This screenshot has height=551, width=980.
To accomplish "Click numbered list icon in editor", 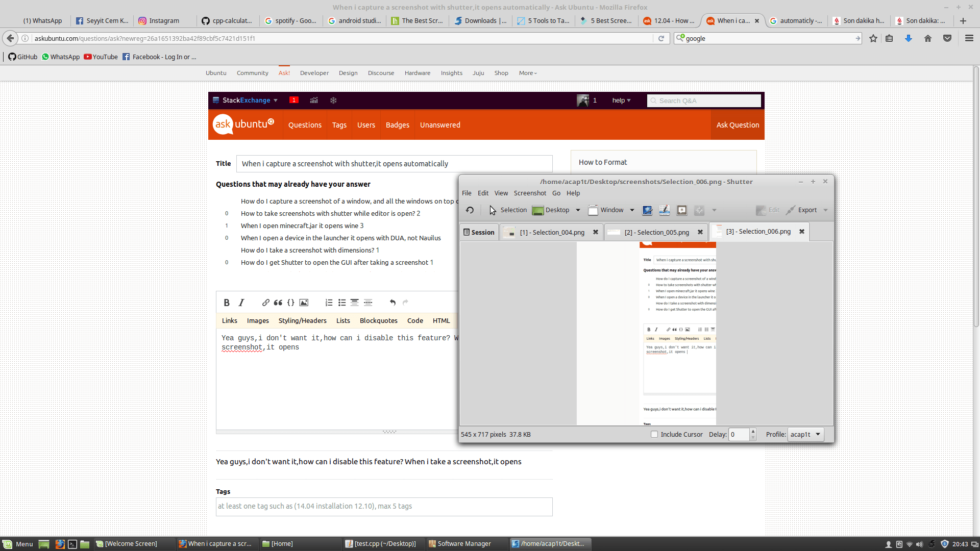I will click(x=329, y=303).
